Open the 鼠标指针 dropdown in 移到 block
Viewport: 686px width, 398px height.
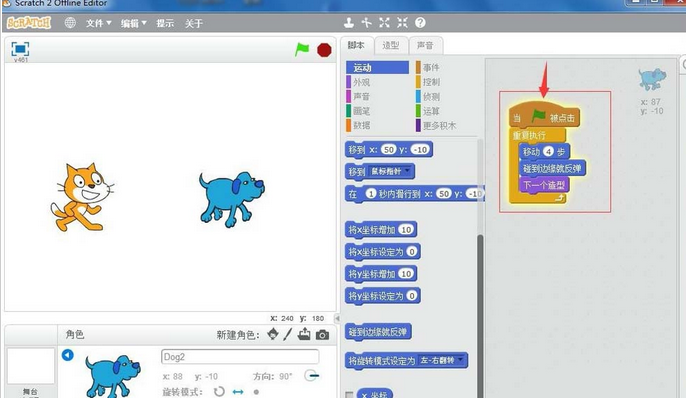coord(390,171)
